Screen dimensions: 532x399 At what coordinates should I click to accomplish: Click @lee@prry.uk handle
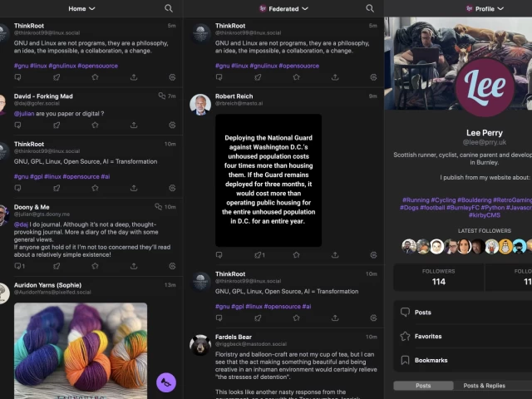[485, 142]
